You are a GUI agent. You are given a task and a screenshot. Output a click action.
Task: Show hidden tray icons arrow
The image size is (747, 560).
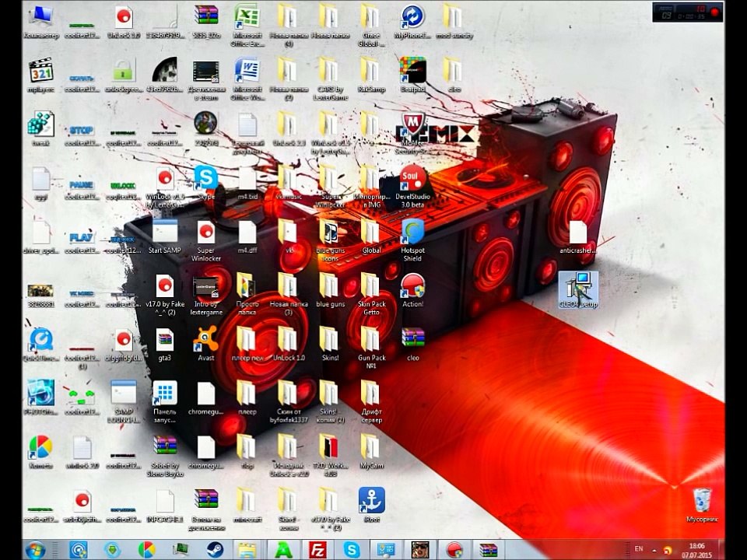[x=654, y=550]
